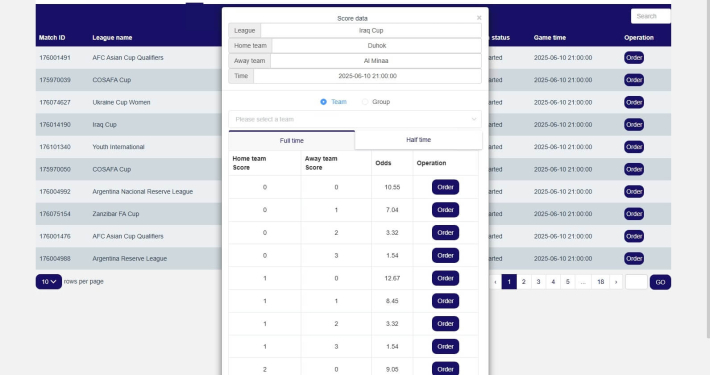Click the Away team field showing Al Minaa
Viewport: 710px width, 375px height.
(x=376, y=61)
